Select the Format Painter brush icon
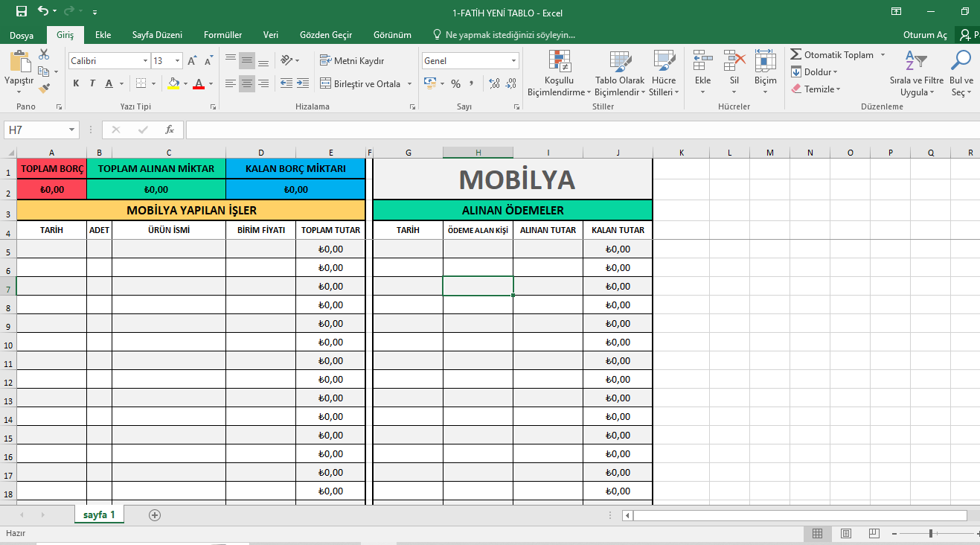Viewport: 980px width, 545px height. pos(44,87)
